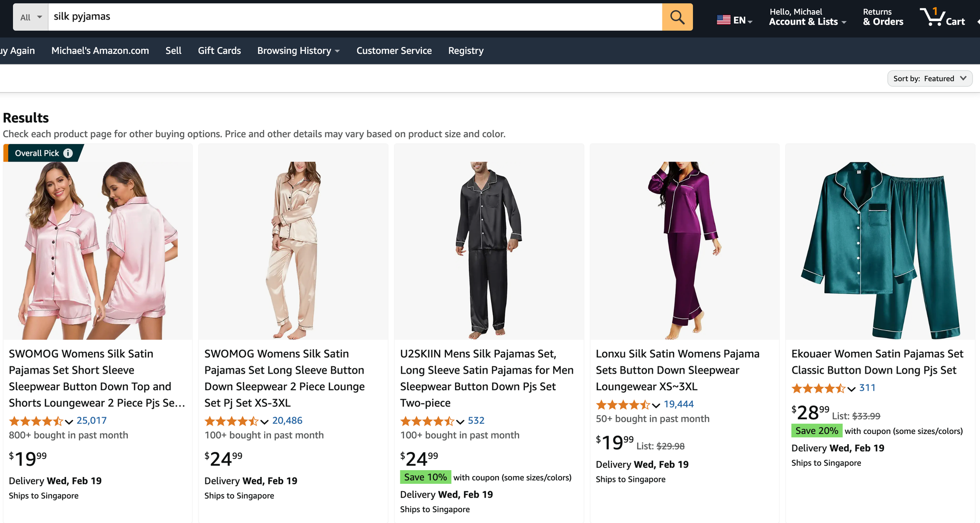Go to Gift Cards in navigation bar
Viewport: 980px width, 523px height.
tap(219, 50)
